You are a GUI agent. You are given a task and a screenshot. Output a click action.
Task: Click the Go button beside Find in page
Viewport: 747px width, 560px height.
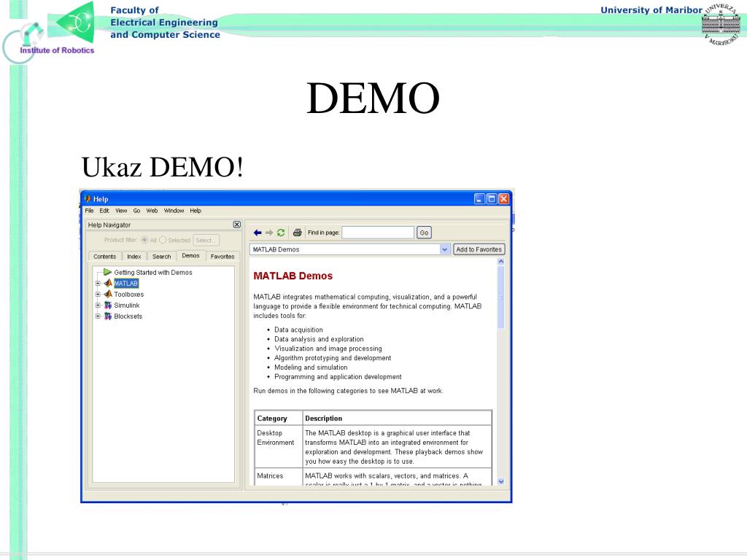tap(424, 233)
